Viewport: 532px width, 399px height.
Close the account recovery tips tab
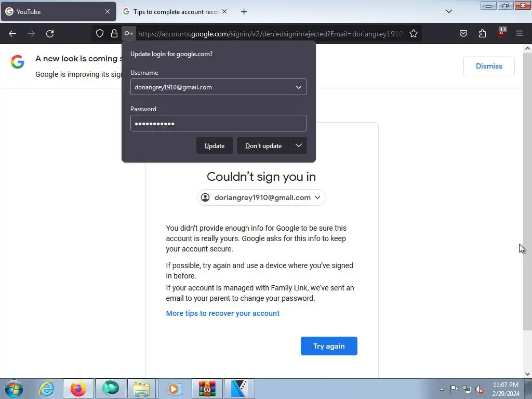click(x=224, y=11)
